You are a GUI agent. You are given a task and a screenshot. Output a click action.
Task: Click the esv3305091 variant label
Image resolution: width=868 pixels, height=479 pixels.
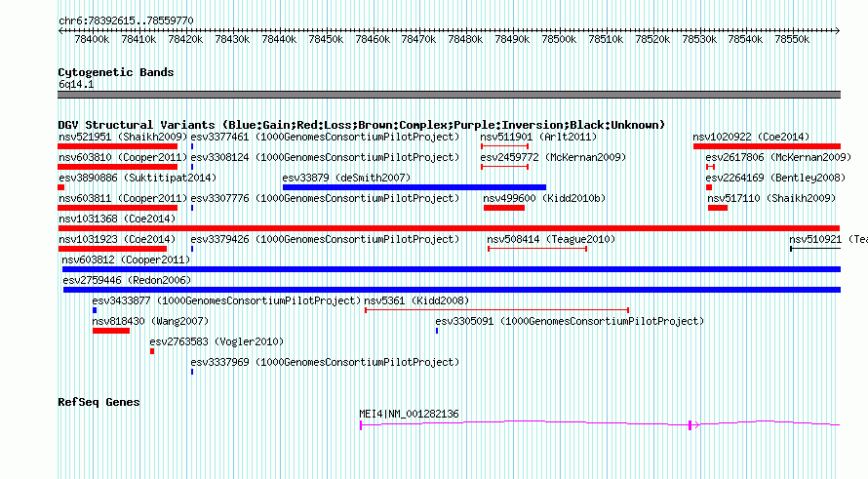570,321
